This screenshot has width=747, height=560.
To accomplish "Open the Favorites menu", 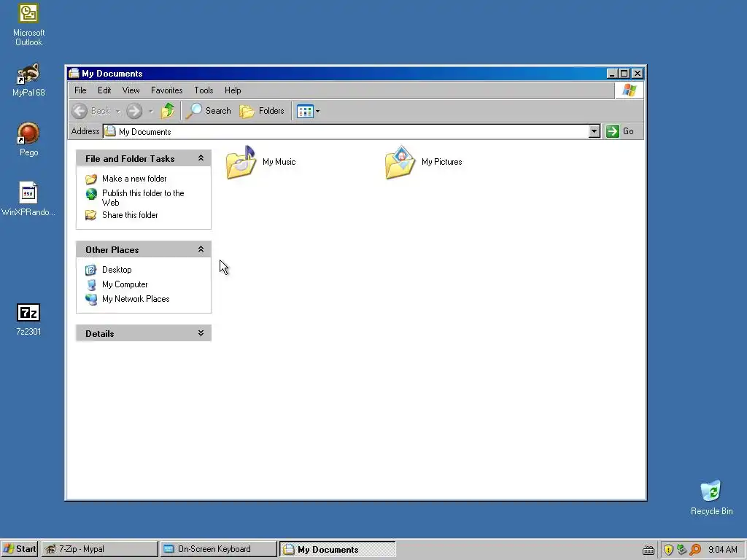I will [167, 90].
